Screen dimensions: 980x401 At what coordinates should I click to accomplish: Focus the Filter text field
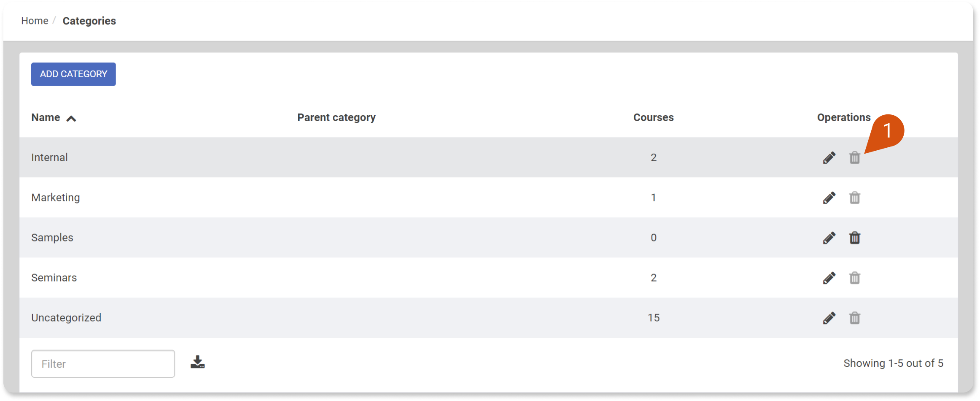pyautogui.click(x=103, y=363)
